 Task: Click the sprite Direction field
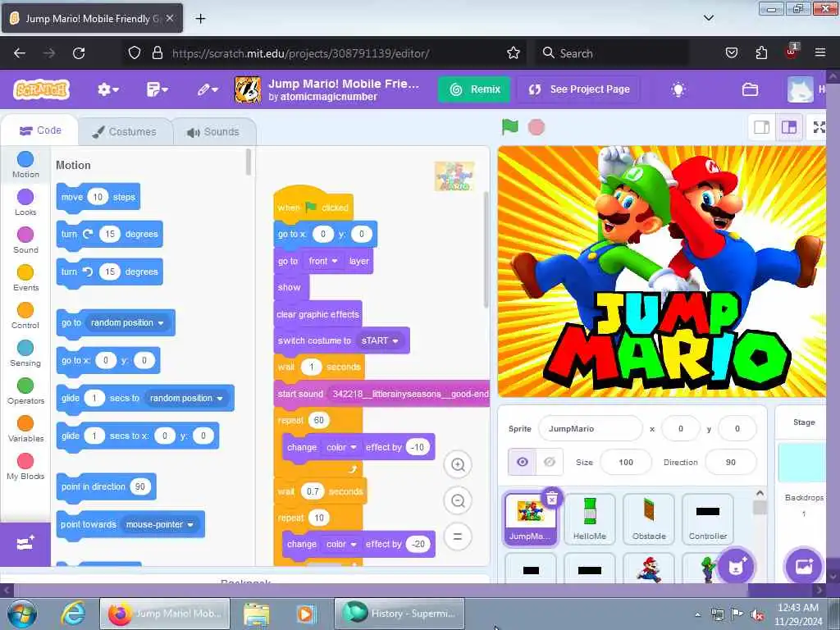tap(731, 462)
